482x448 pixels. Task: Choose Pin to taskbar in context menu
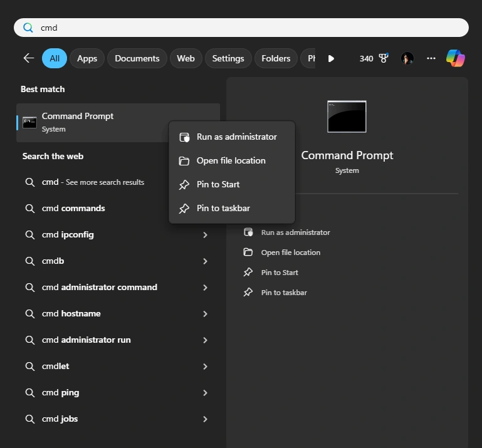tap(232, 208)
